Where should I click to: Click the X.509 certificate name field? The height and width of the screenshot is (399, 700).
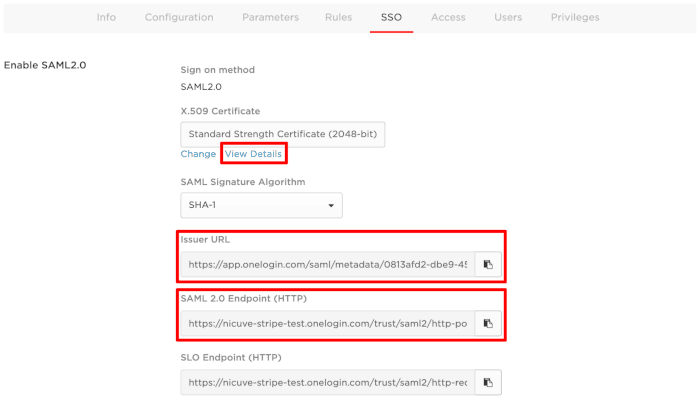click(283, 134)
